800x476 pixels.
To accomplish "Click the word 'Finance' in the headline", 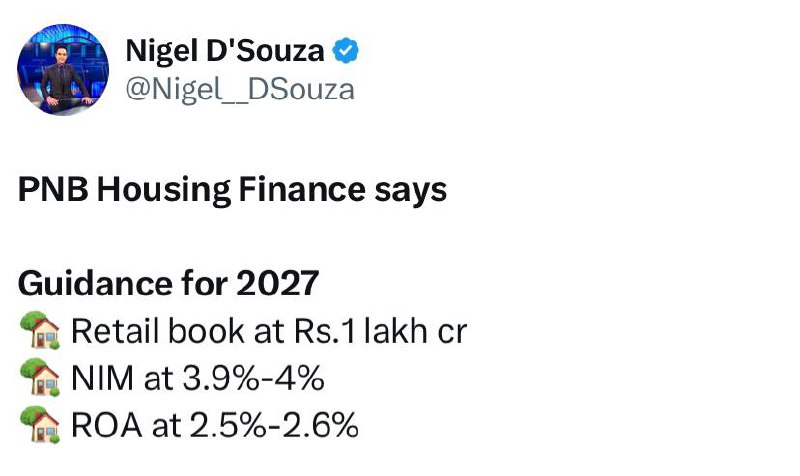I will click(x=302, y=189).
